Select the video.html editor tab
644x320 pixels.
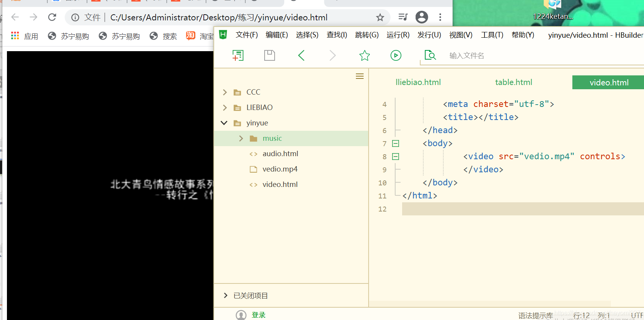pos(609,82)
